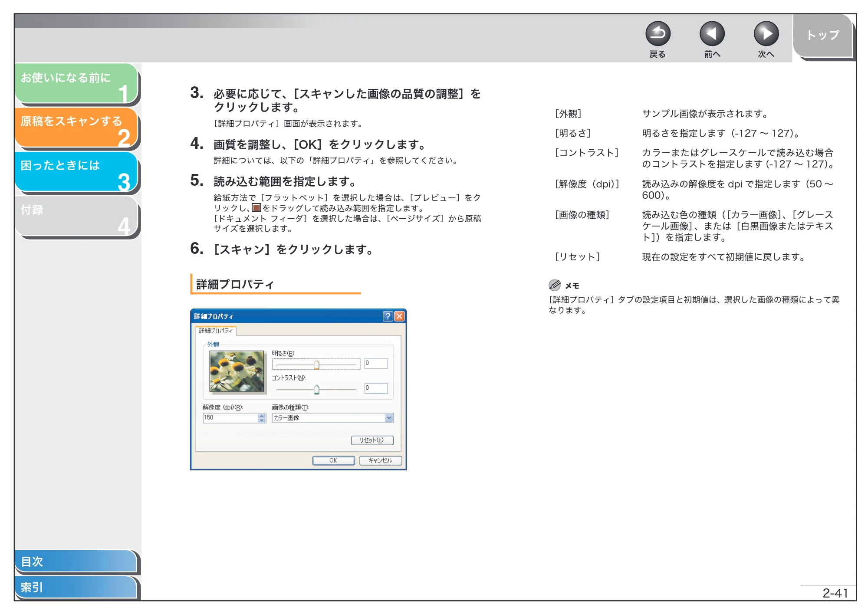Screen dimensions: 868x614
Task: Open chapter 3 困ったときには
Action: pos(76,172)
